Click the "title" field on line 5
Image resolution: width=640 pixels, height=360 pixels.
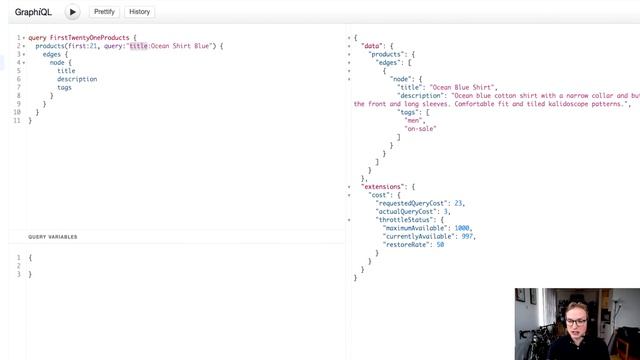tap(66, 71)
